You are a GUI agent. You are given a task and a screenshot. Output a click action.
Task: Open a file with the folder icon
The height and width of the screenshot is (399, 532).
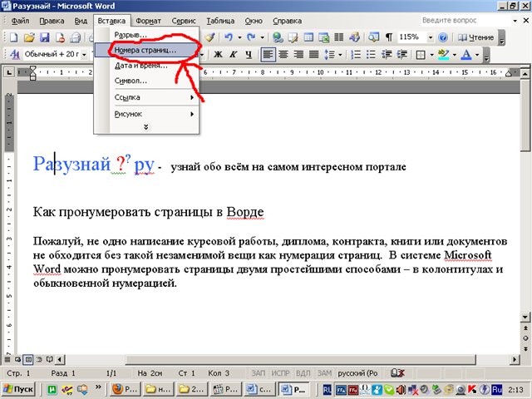pyautogui.click(x=29, y=37)
